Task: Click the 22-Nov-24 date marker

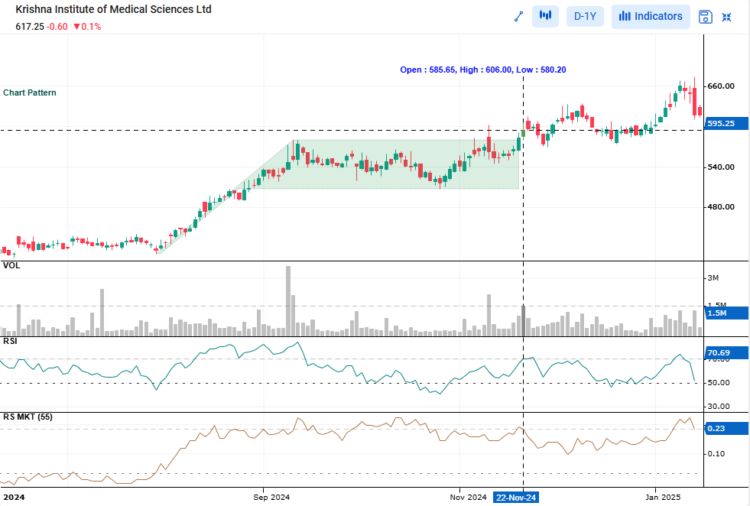Action: [516, 497]
